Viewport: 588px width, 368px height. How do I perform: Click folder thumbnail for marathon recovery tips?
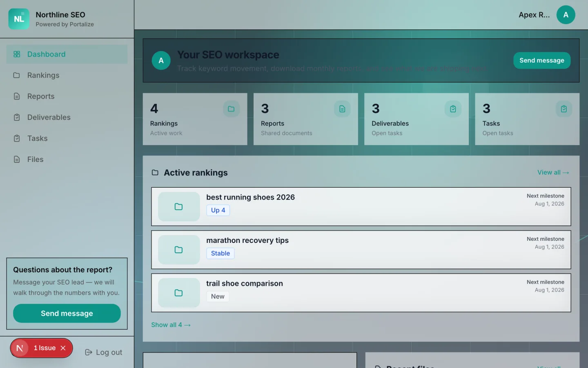tap(179, 250)
